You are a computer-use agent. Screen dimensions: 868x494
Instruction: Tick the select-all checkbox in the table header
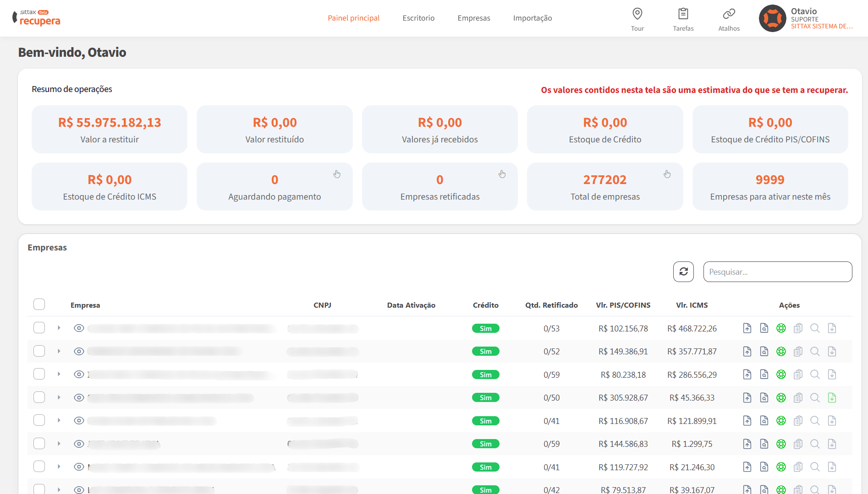tap(39, 304)
